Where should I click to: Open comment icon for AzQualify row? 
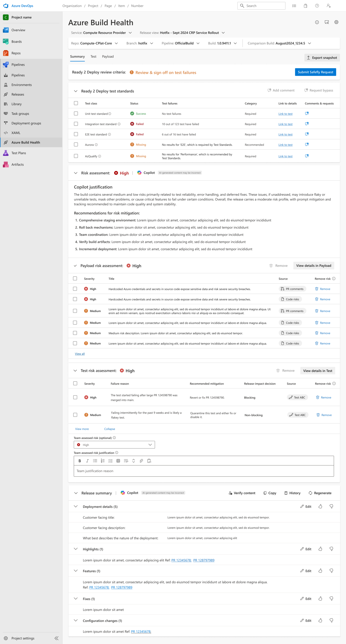307,156
